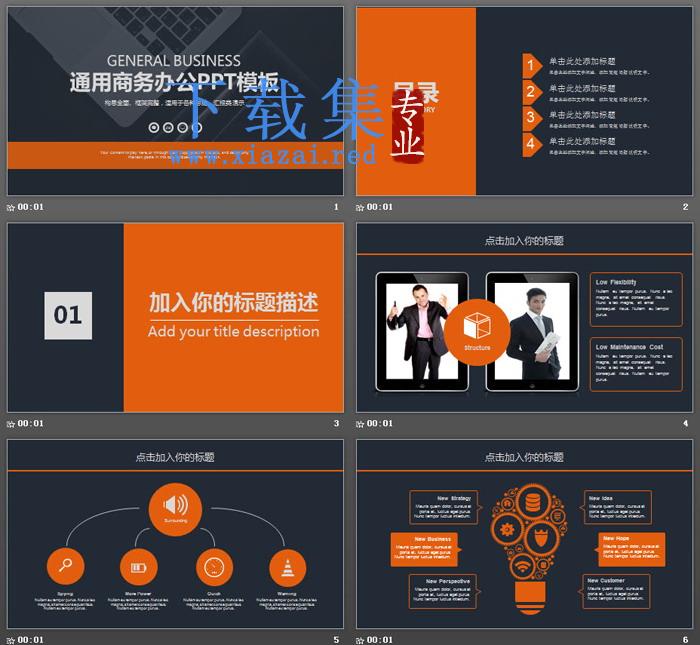Viewport: 700px width, 645px height.
Task: Select the General Business title slide thumbnail
Action: point(175,101)
